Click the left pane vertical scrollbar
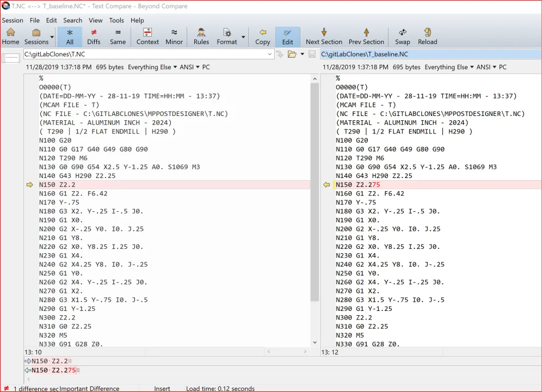 [x=315, y=211]
